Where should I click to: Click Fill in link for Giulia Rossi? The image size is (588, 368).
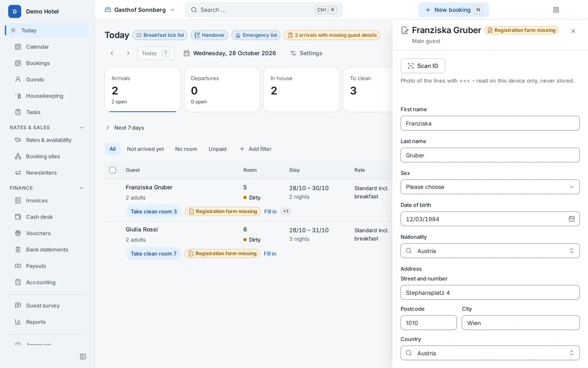point(270,253)
